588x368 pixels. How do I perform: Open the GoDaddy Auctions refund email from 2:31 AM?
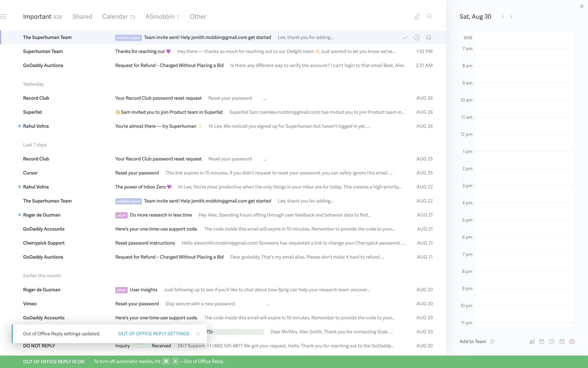(x=169, y=65)
